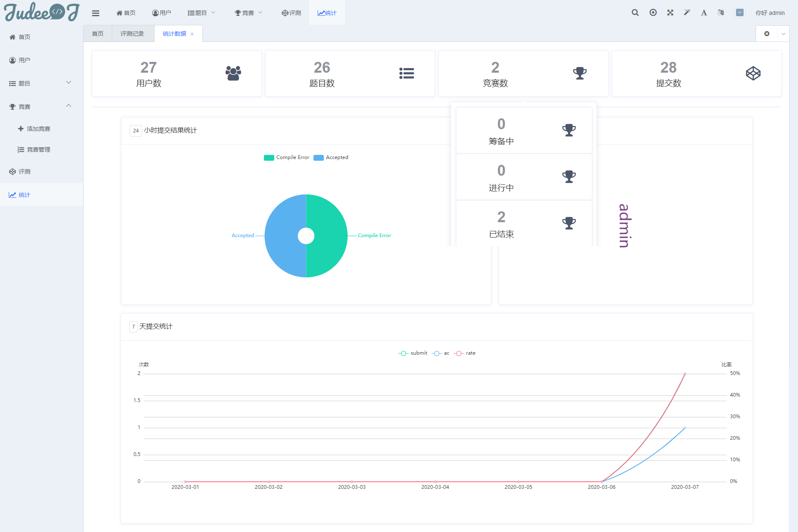
Task: Click the line chart icon beside sidebar 统计
Action: pyautogui.click(x=12, y=195)
